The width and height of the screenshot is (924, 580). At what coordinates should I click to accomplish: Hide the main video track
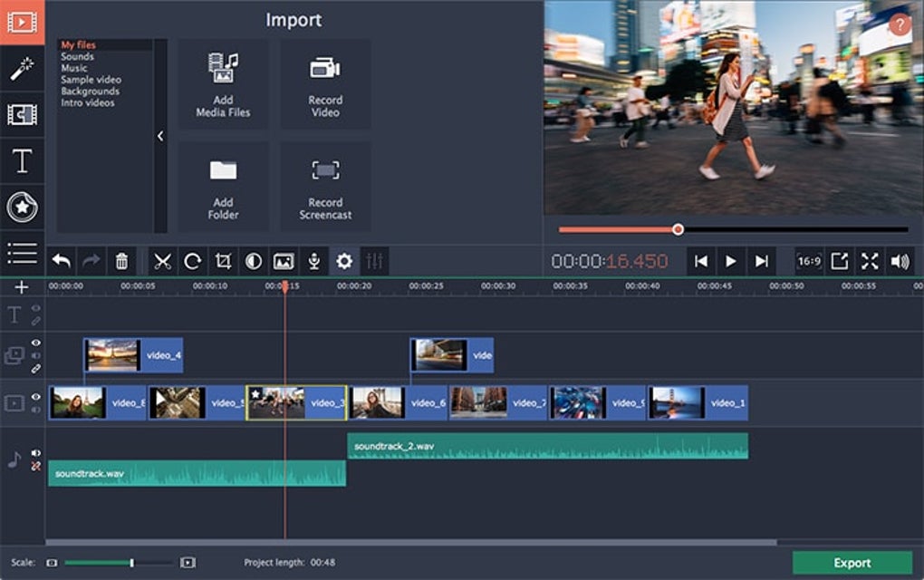[x=36, y=397]
